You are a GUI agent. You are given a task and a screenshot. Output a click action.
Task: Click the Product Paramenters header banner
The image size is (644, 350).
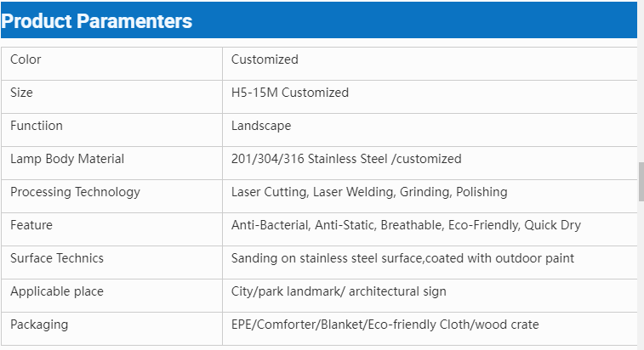(x=319, y=20)
